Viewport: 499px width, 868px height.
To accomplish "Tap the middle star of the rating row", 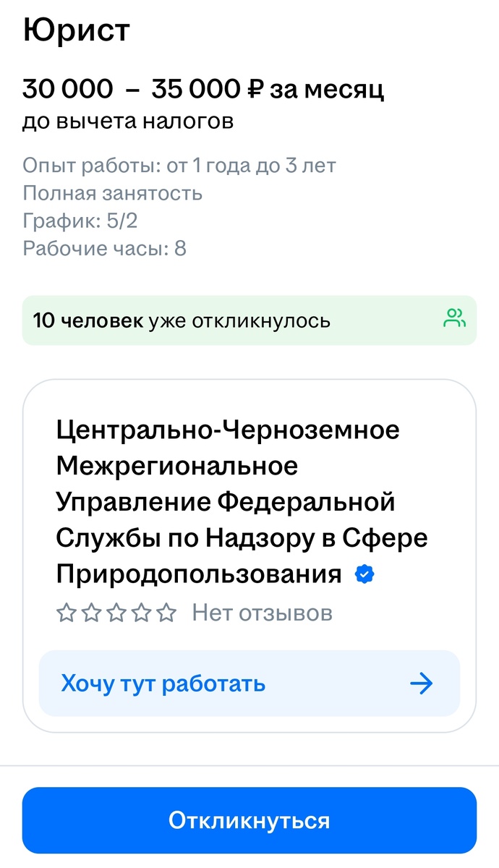I will click(x=116, y=612).
